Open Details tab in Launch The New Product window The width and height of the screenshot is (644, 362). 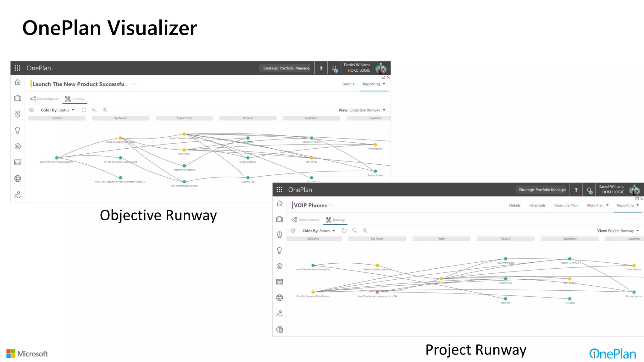(348, 84)
